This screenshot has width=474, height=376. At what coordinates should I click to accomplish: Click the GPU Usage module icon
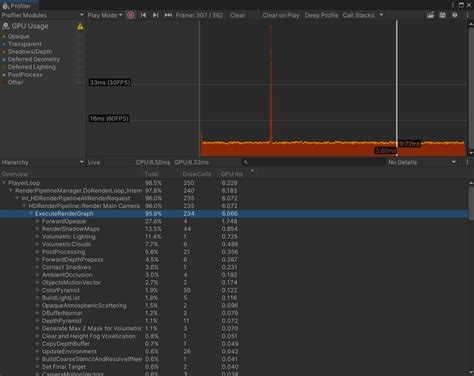6,26
